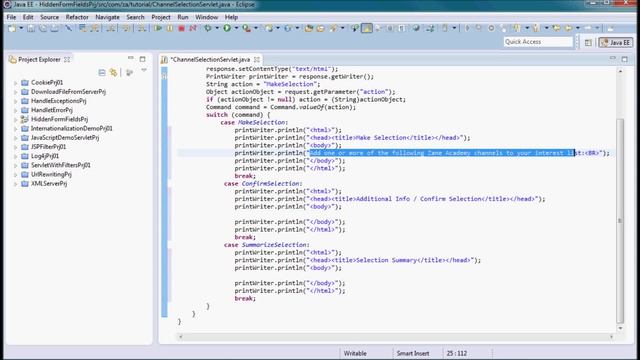Screen dimensions: 640x360
Task: Open the Refactor menu
Action: tap(77, 17)
